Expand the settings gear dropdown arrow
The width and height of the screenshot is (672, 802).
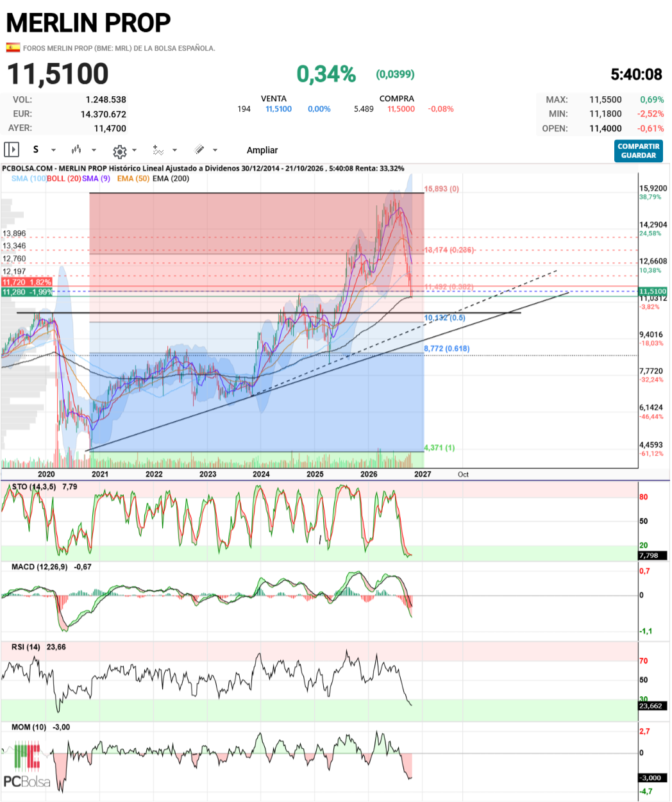click(x=134, y=151)
